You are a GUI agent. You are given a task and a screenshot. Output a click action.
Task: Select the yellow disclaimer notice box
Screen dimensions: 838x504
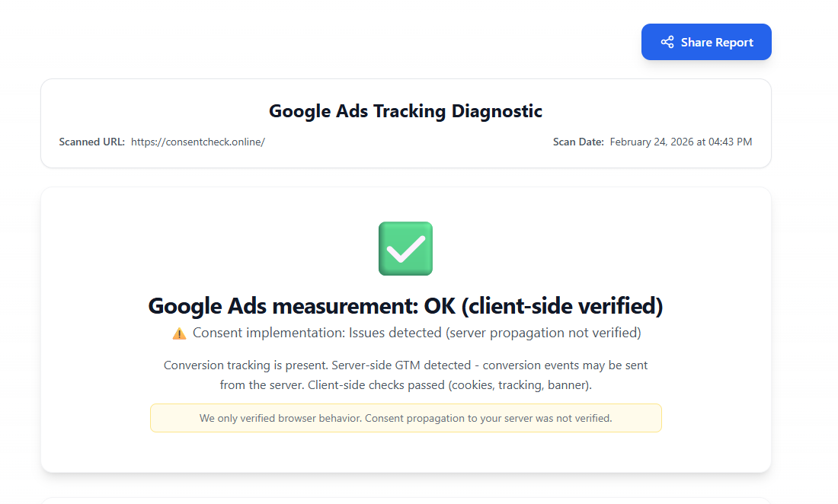point(405,417)
